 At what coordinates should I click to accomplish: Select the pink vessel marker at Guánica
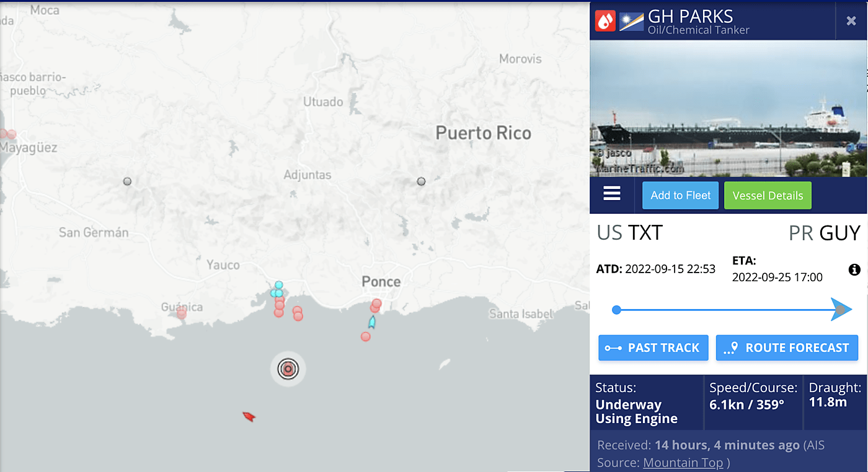[x=181, y=314]
